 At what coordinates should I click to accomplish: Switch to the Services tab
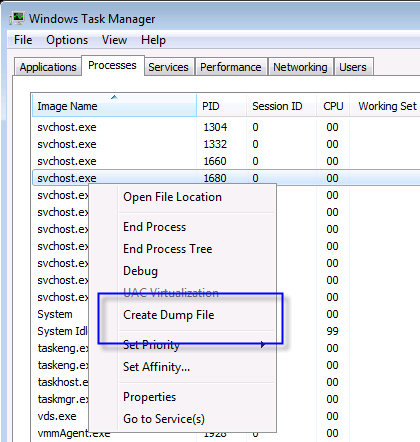[x=168, y=67]
